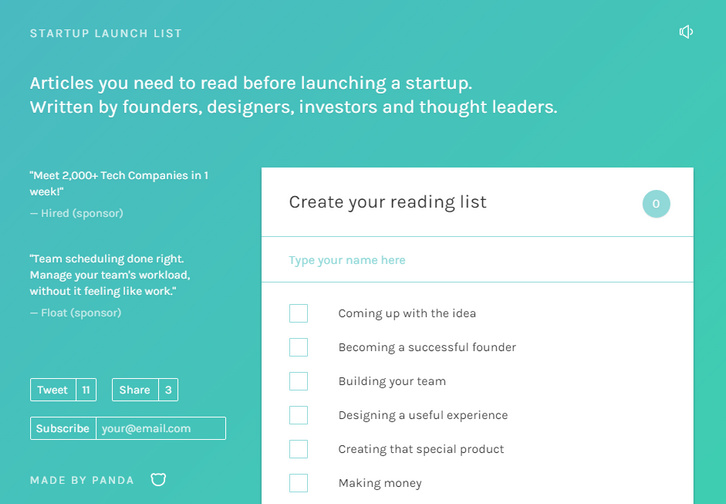Screen dimensions: 726x504
Task: Focus the email address input field
Action: click(x=160, y=428)
